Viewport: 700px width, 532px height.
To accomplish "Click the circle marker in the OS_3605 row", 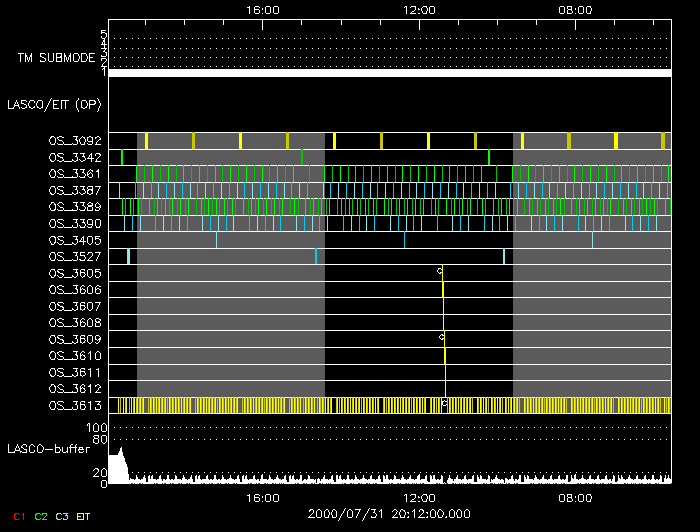I will point(440,271).
